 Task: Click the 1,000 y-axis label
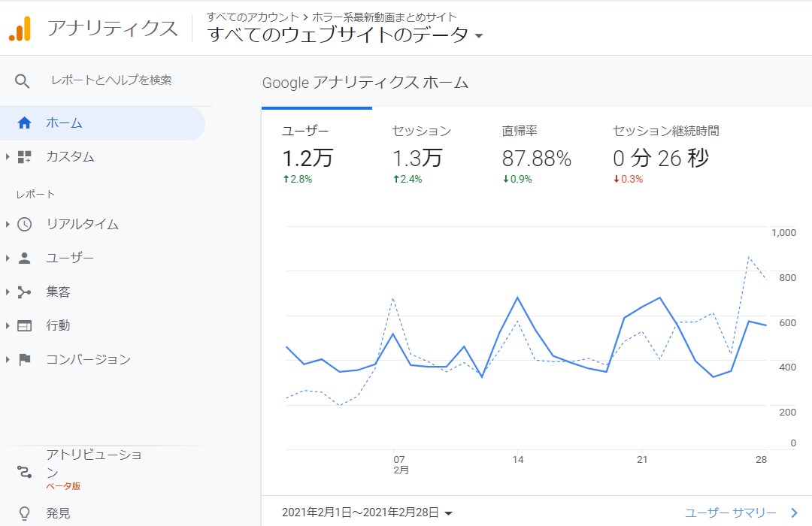(783, 233)
